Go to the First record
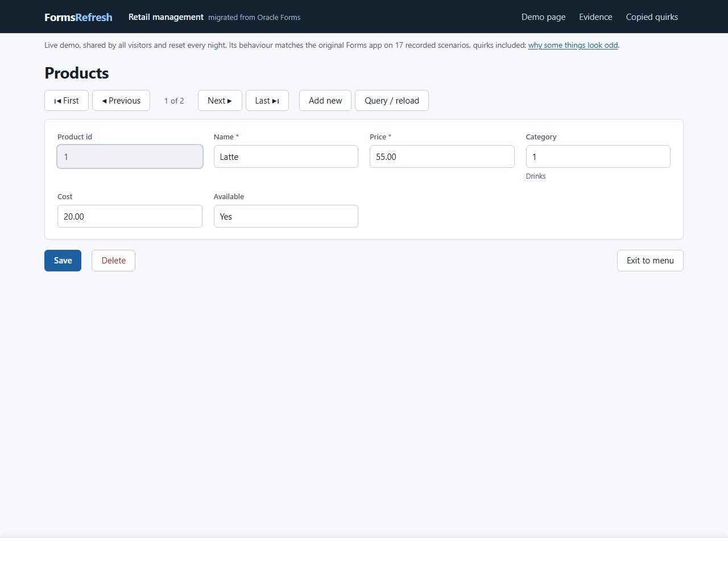The image size is (728, 569). [x=67, y=101]
